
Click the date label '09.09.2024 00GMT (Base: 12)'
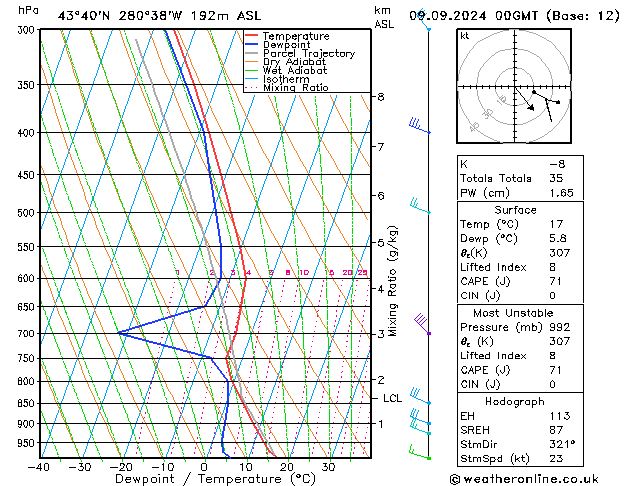(514, 16)
